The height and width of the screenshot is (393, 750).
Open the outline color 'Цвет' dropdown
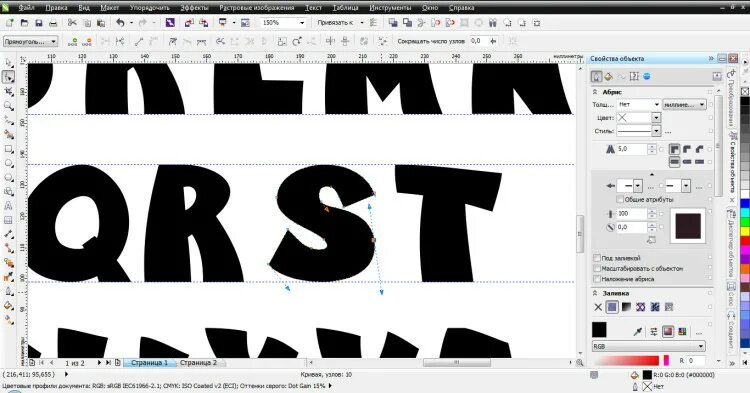pyautogui.click(x=656, y=118)
